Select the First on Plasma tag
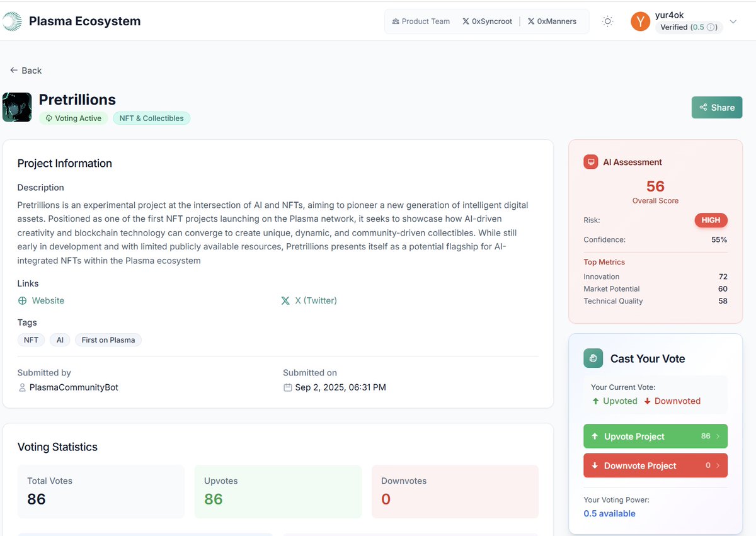 point(108,340)
